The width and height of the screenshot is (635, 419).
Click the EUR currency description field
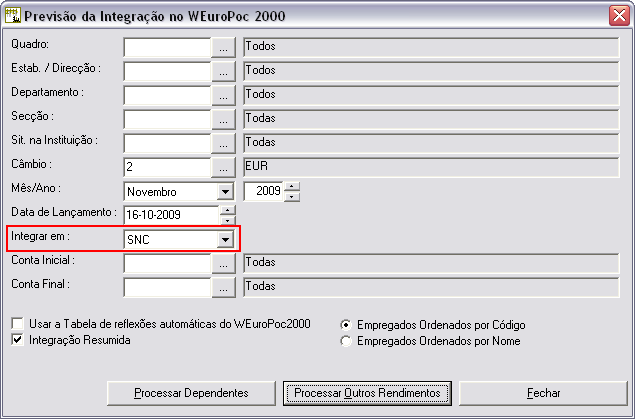(x=431, y=167)
